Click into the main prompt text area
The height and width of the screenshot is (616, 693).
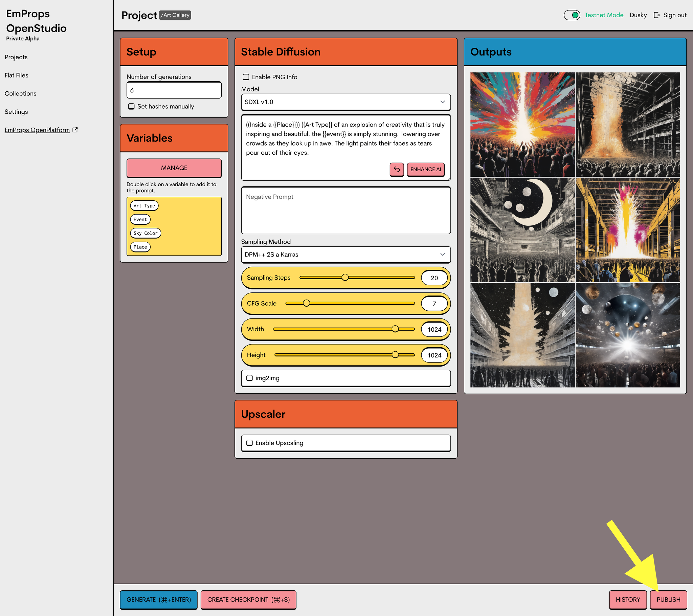pos(346,148)
